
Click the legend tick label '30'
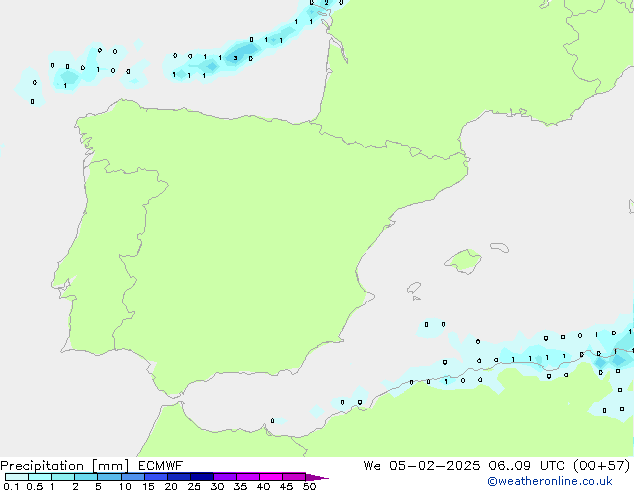pos(217,486)
